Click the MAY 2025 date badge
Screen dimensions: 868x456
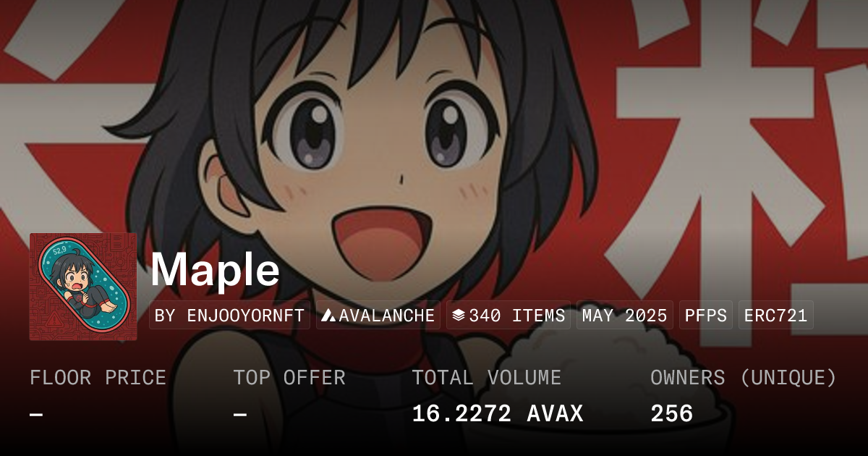(625, 316)
